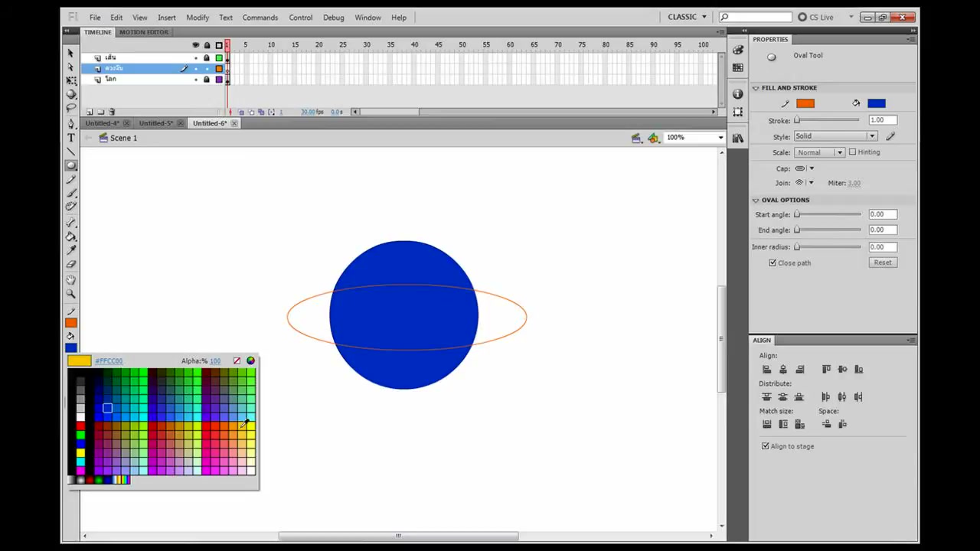Select the Pencil tool

70,179
